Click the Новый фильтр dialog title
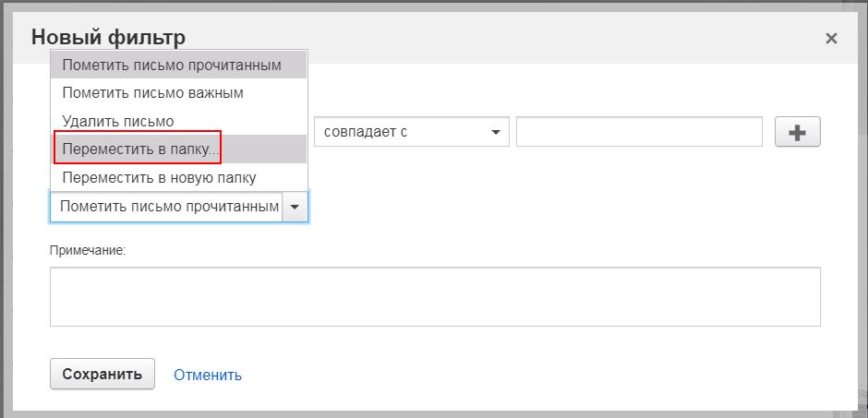 tap(109, 38)
